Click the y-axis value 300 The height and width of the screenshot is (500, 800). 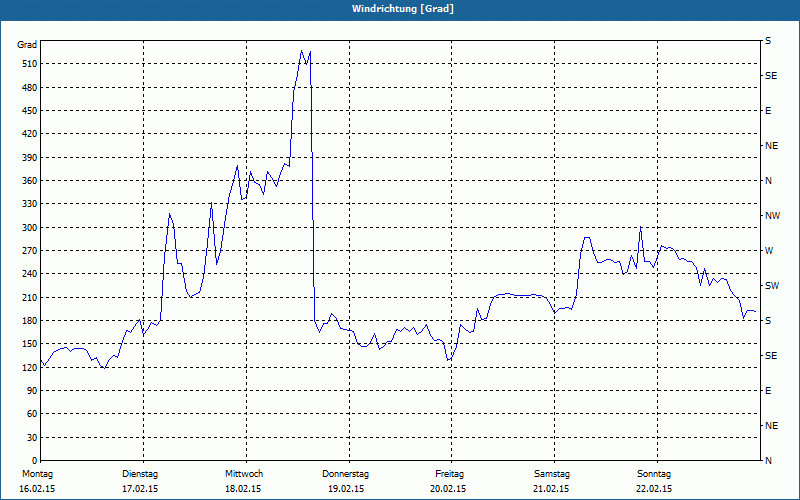pos(30,228)
